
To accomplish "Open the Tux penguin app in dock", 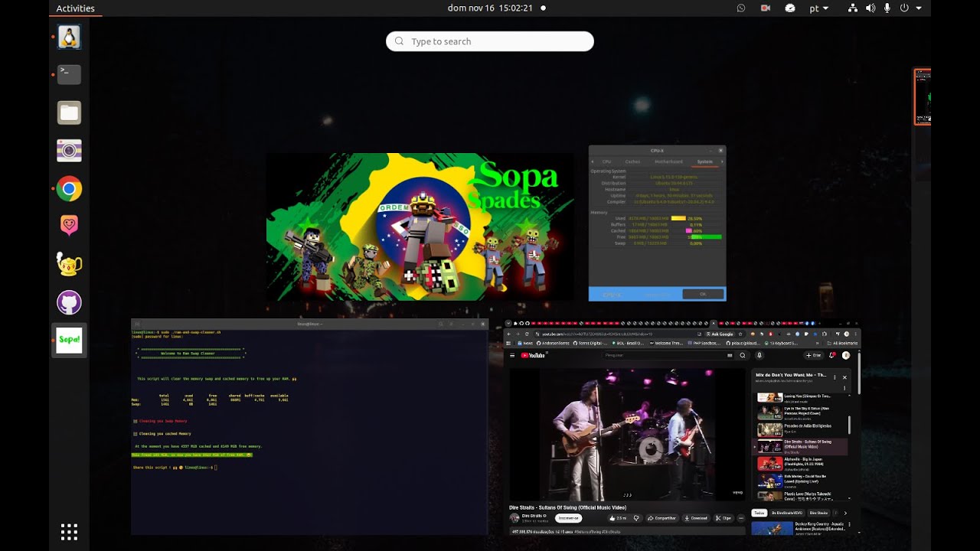I will tap(69, 37).
